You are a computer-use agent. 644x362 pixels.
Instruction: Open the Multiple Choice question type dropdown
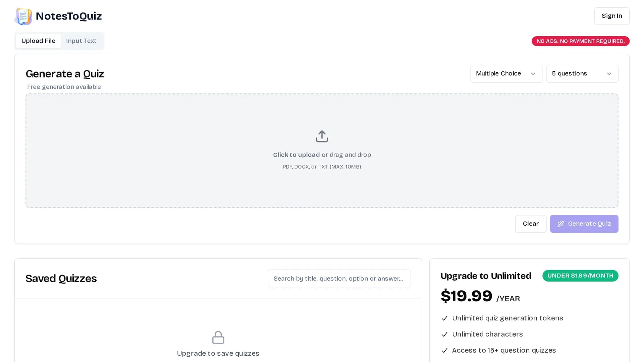point(506,74)
